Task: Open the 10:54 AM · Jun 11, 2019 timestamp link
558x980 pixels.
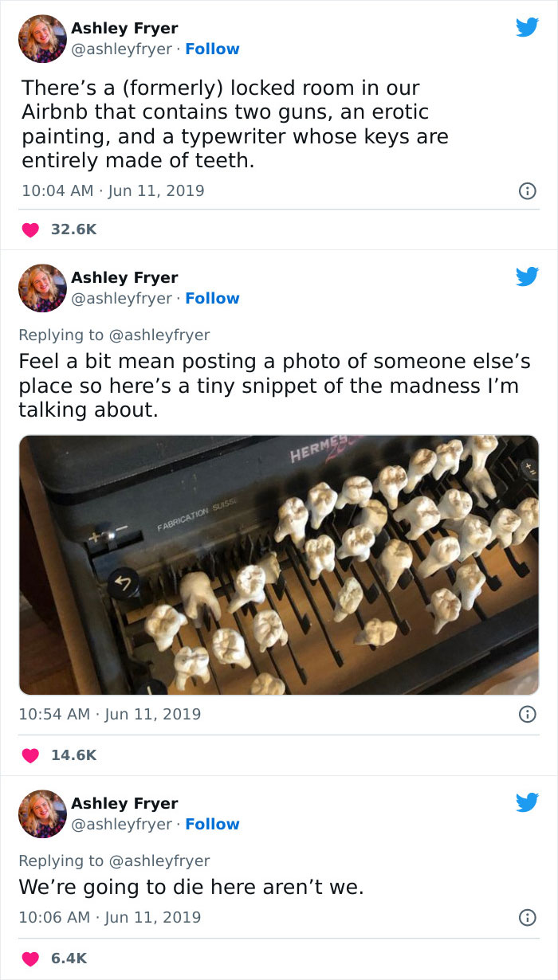Action: coord(110,715)
